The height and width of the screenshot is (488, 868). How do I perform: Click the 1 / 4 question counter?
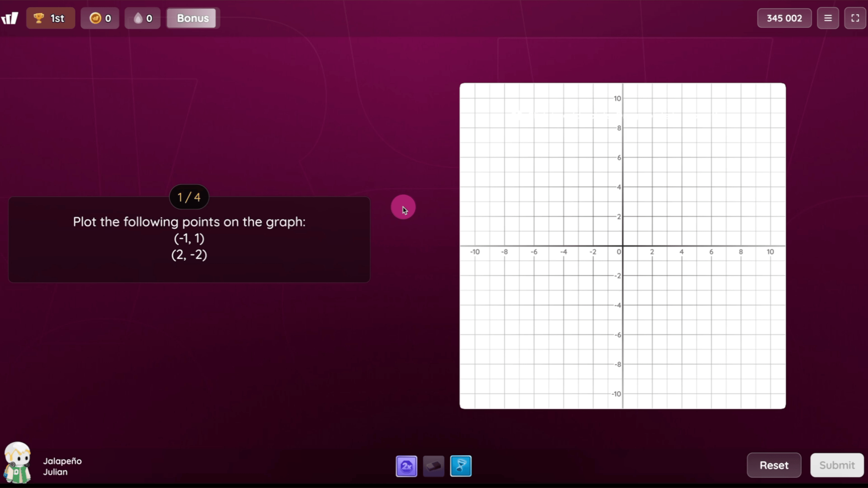click(x=189, y=197)
